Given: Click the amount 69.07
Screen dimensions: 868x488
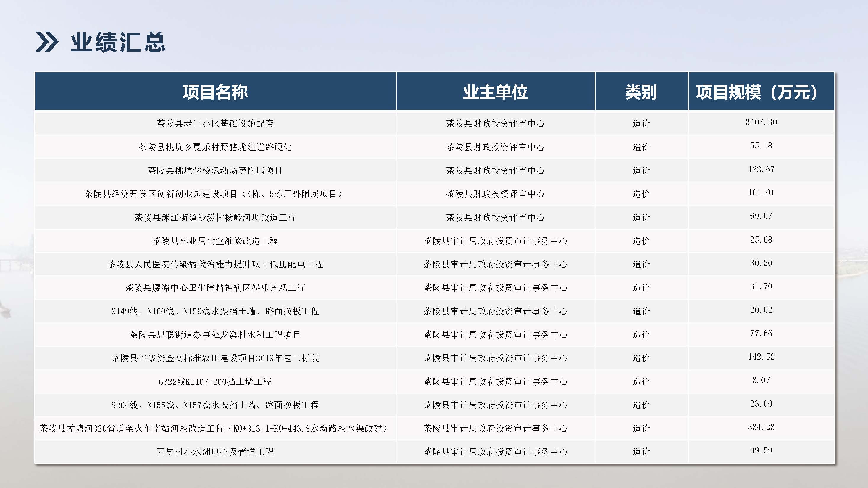Looking at the screenshot, I should (x=761, y=216).
